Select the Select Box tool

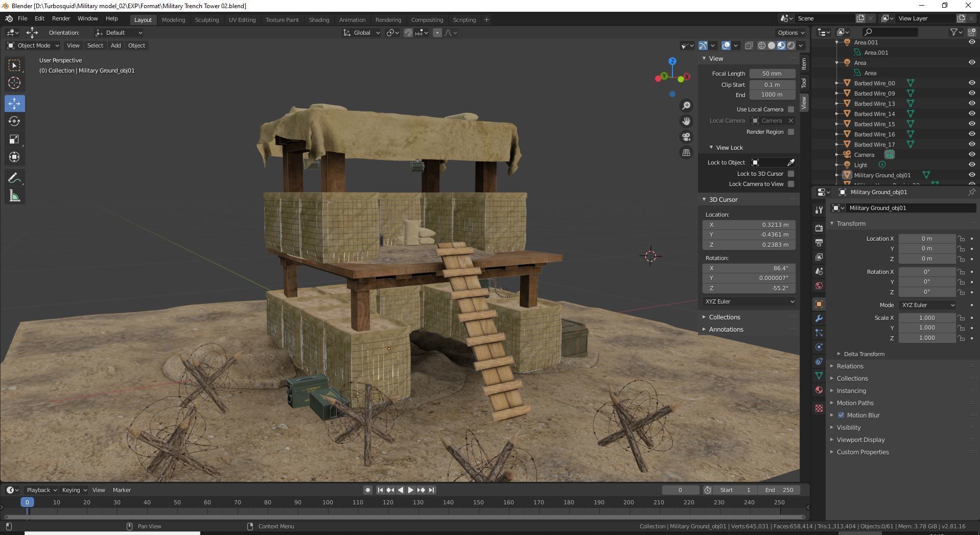point(14,65)
